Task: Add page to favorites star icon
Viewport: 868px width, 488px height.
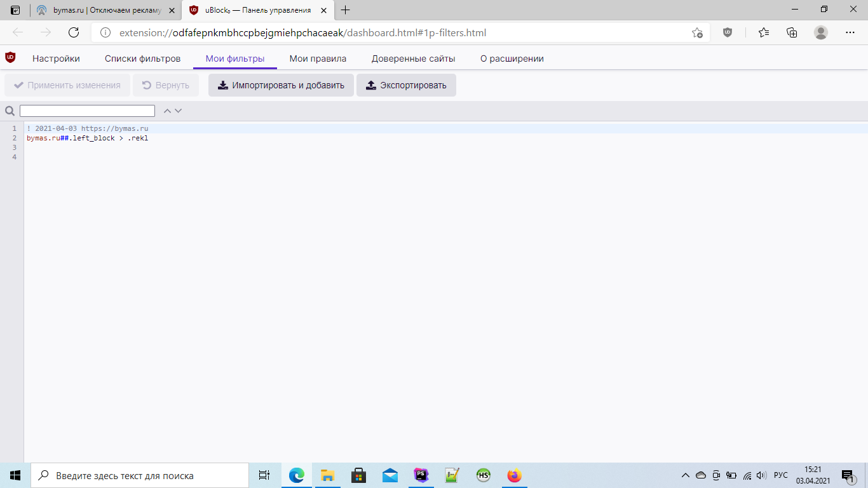Action: (x=697, y=32)
